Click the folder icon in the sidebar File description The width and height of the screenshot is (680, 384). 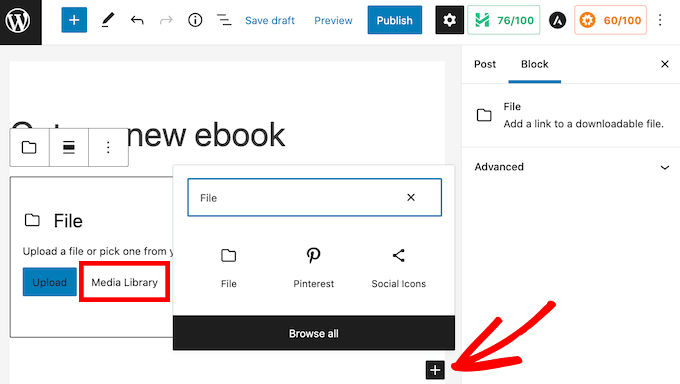point(484,115)
